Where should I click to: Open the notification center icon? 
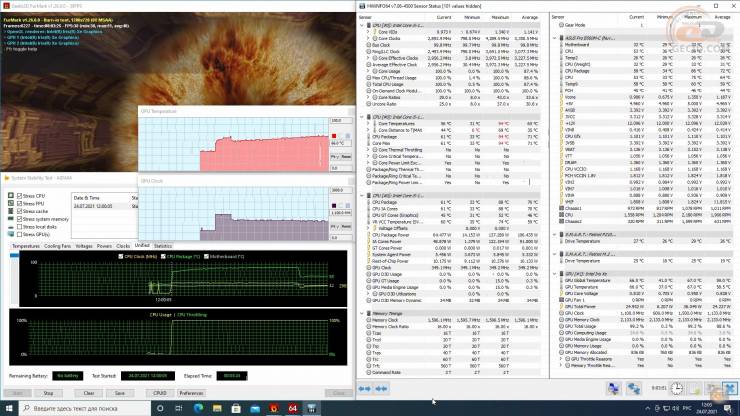[x=727, y=408]
